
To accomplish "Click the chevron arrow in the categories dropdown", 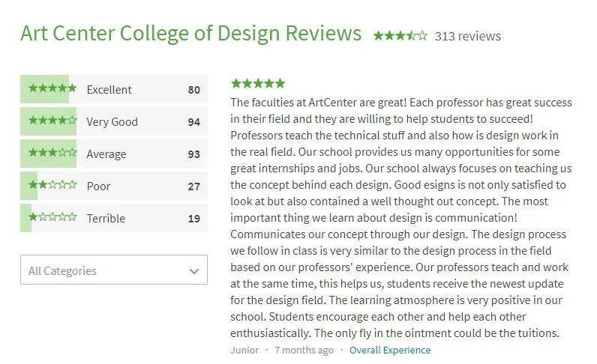I will pos(194,271).
